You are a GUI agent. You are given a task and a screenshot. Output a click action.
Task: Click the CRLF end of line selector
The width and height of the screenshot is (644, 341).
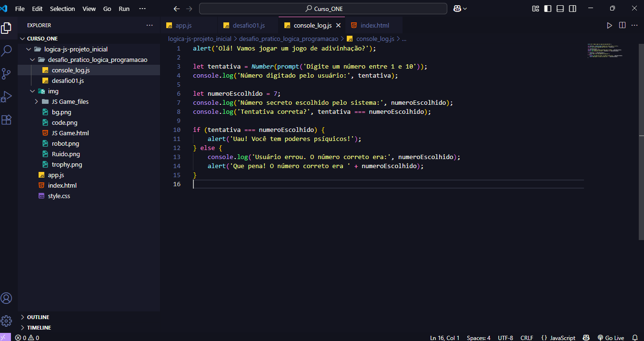(527, 338)
